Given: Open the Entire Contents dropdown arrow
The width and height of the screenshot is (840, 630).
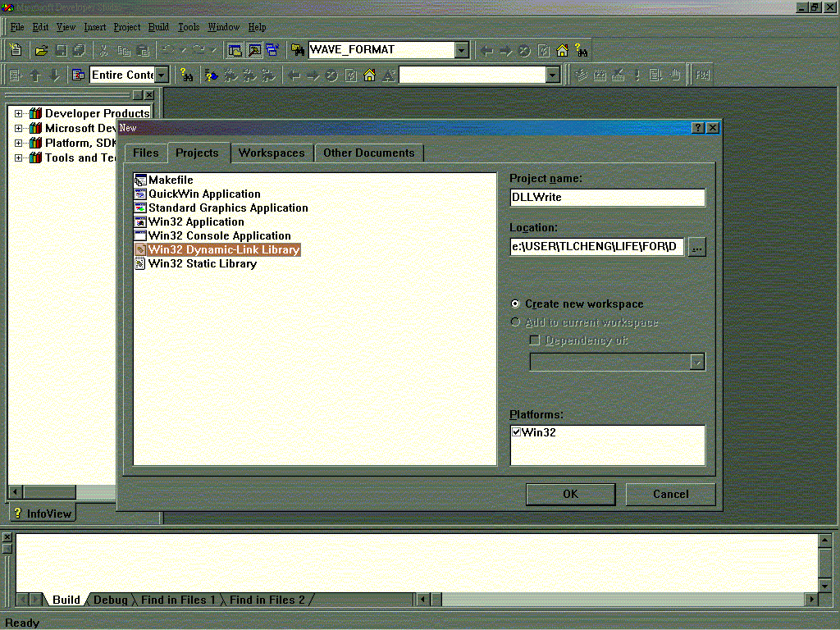Looking at the screenshot, I should (162, 75).
